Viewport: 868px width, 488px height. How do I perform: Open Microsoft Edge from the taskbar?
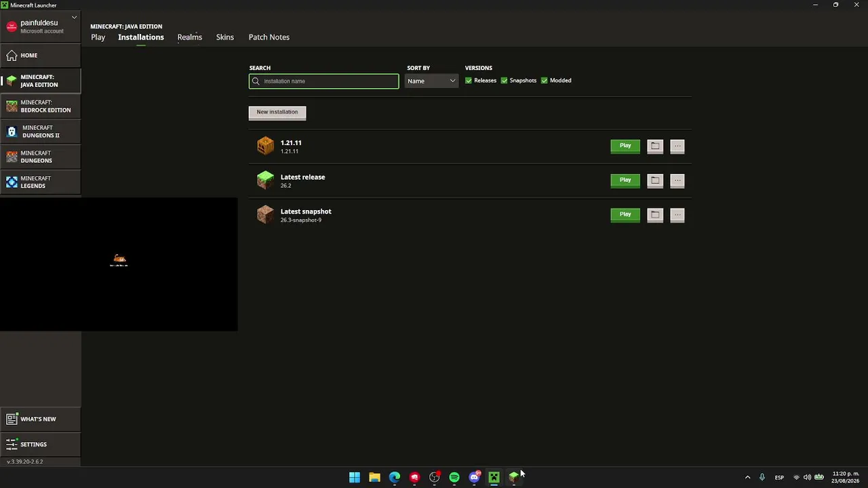pos(395,477)
